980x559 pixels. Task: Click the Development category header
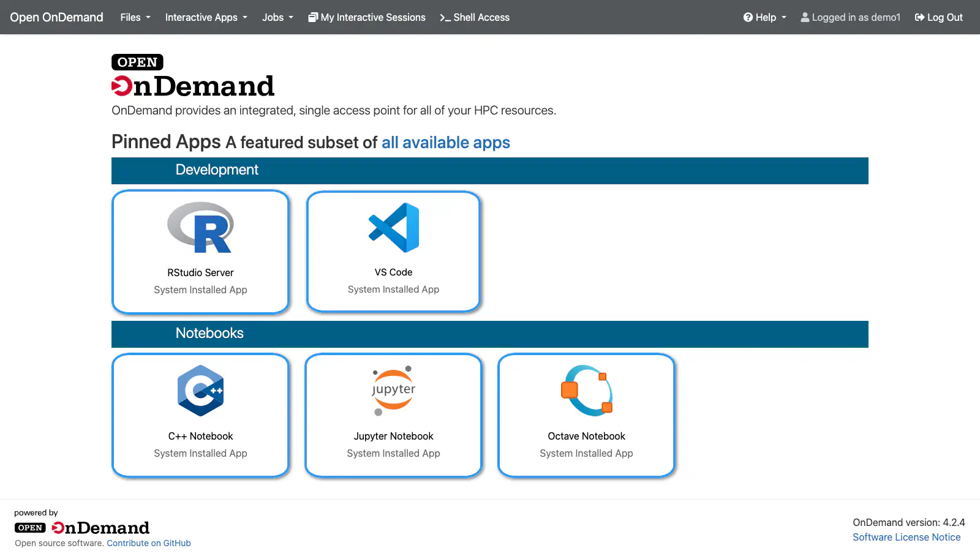click(x=490, y=170)
